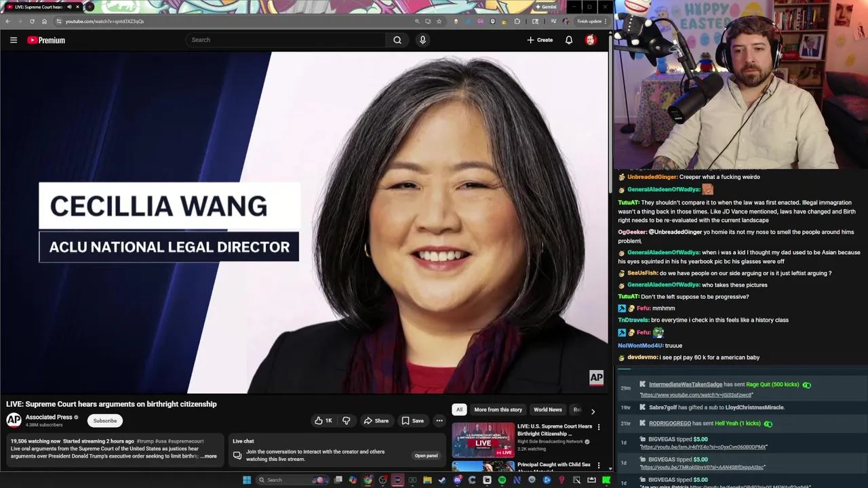Open Associated Press channel avatar
The width and height of the screenshot is (868, 488).
(14, 420)
